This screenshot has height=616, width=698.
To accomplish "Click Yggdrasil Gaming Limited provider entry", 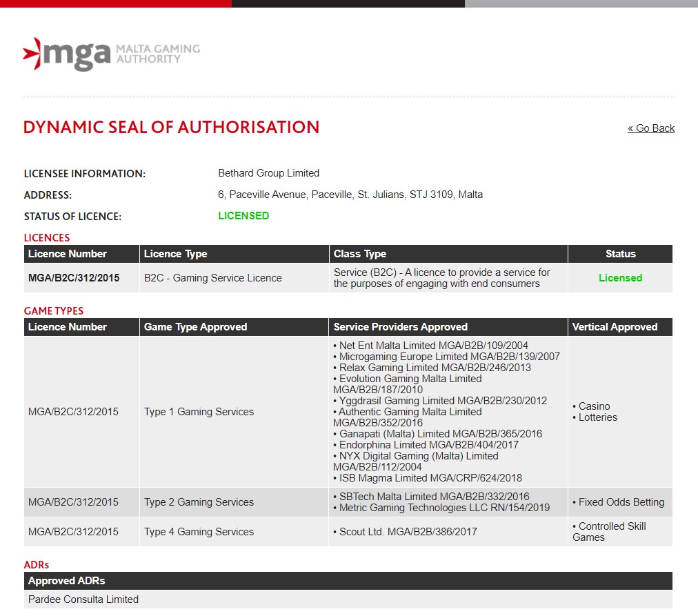I will click(x=440, y=401).
